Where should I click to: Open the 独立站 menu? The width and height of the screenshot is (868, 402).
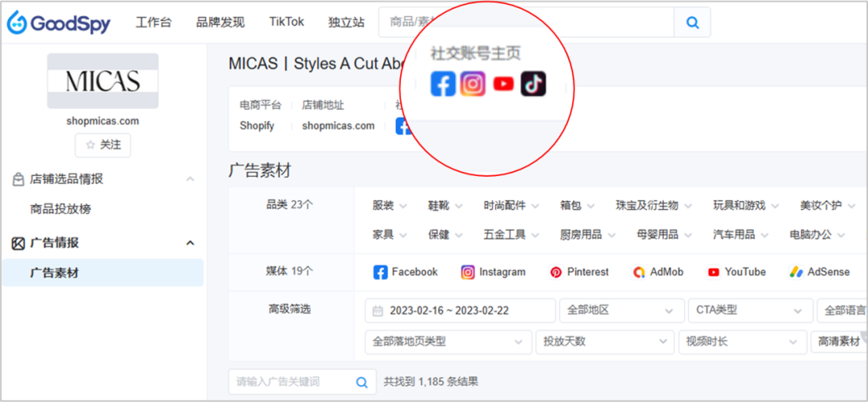pyautogui.click(x=346, y=23)
